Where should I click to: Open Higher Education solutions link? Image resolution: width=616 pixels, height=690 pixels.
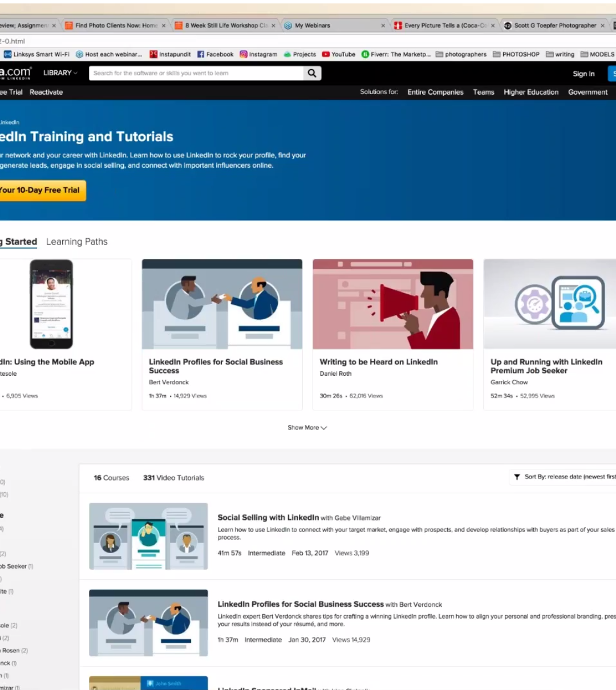[531, 92]
